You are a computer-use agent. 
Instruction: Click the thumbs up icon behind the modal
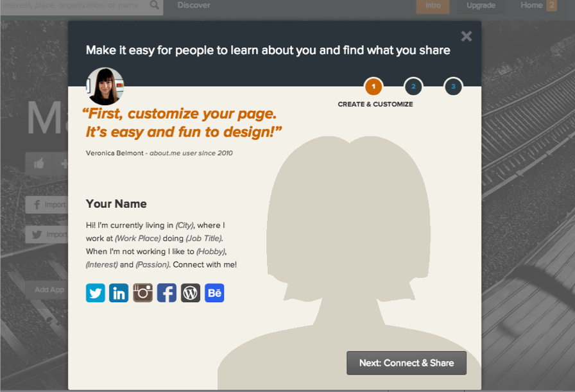click(39, 164)
